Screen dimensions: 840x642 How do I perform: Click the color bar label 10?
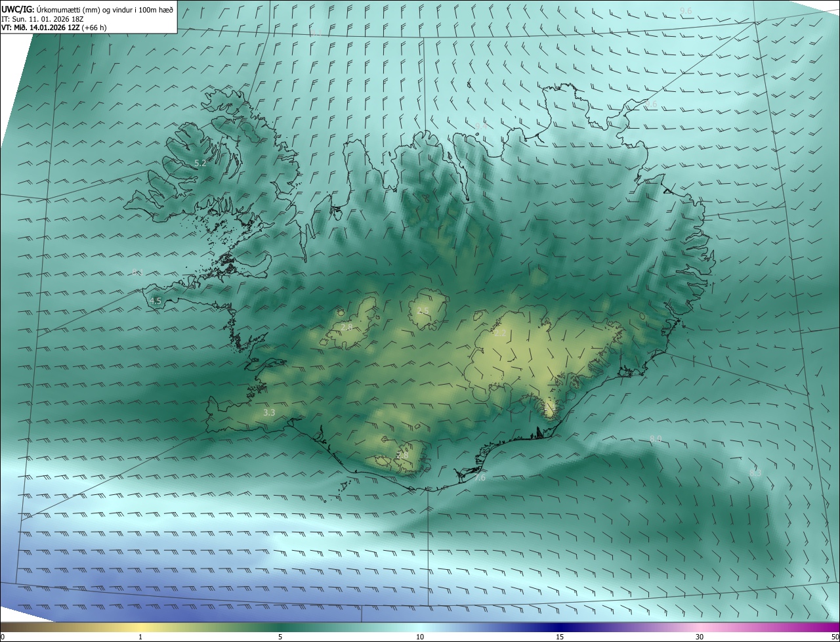click(x=420, y=637)
